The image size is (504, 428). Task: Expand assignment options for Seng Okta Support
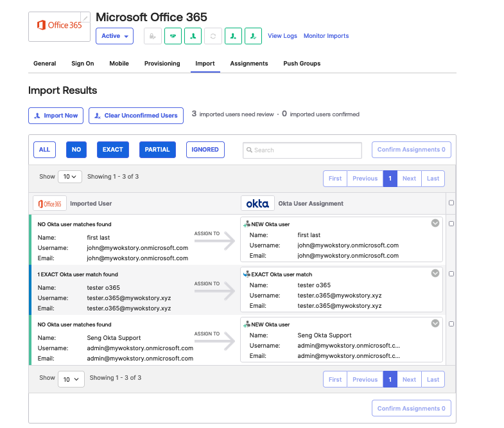click(x=435, y=323)
